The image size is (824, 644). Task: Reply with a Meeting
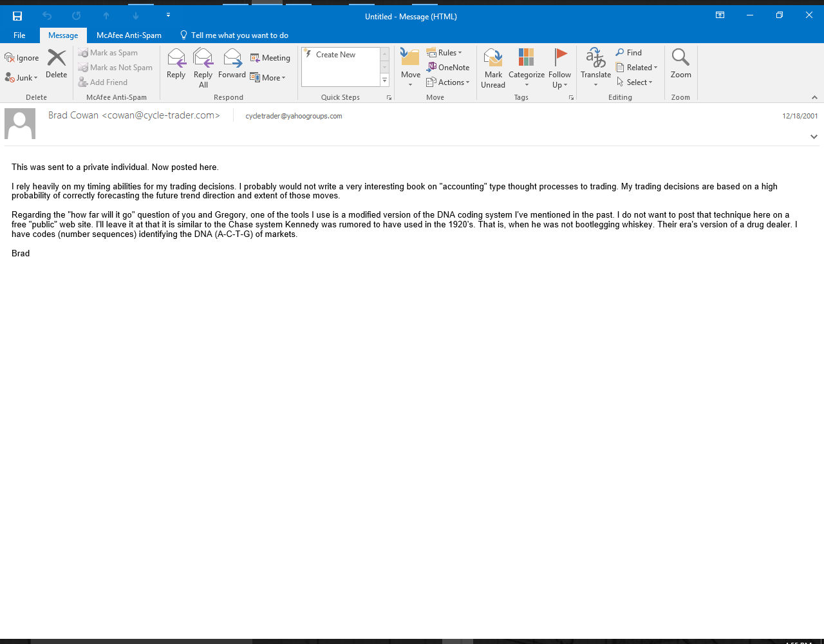point(270,58)
